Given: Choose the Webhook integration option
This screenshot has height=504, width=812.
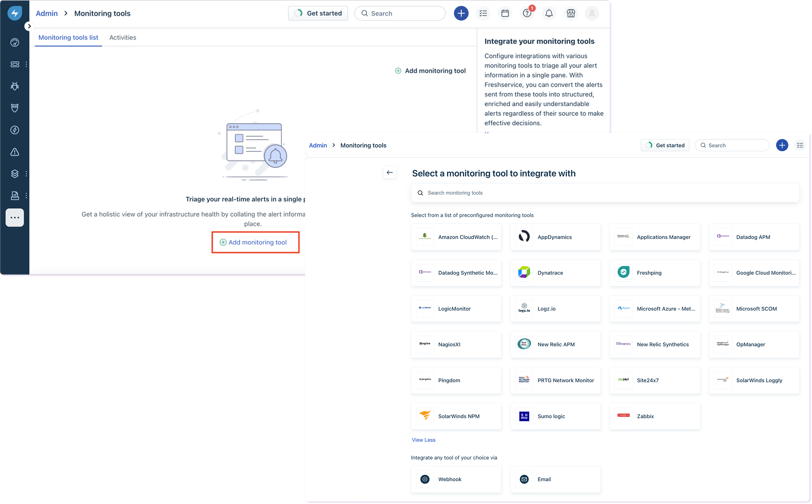Looking at the screenshot, I should pos(456,479).
